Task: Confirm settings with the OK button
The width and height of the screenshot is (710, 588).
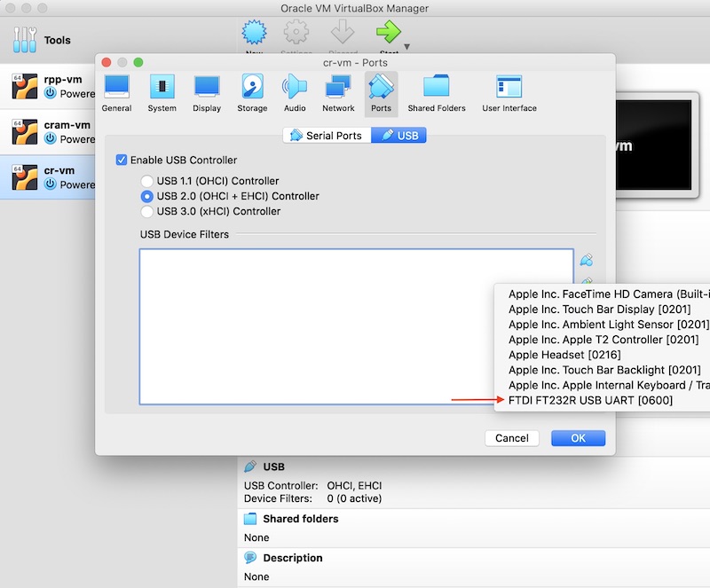Action: click(578, 438)
